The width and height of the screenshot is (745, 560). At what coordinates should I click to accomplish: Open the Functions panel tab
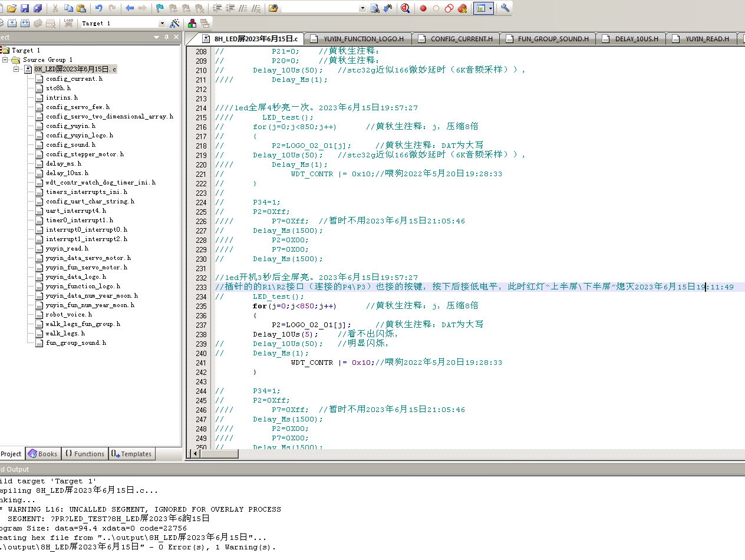[x=84, y=454]
